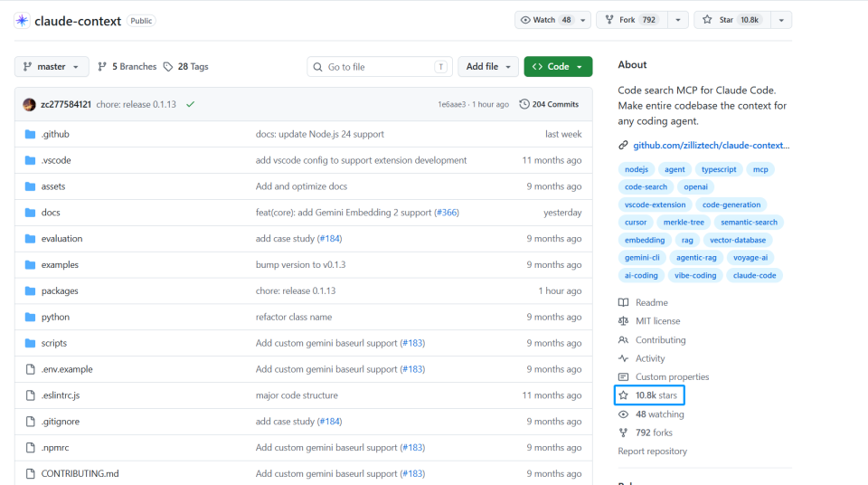
Task: Click the folder icon for assets
Action: (31, 186)
